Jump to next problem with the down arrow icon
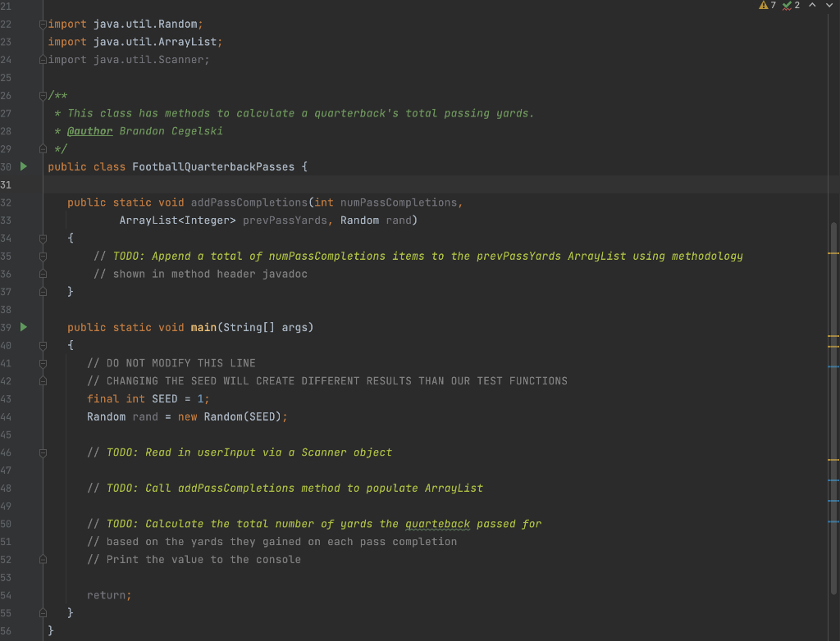Image resolution: width=840 pixels, height=641 pixels. pyautogui.click(x=828, y=5)
